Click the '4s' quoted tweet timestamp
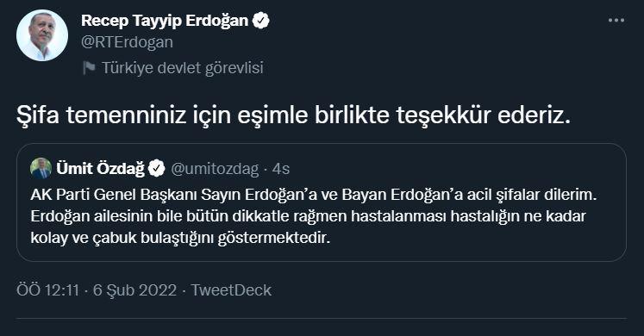 tap(281, 169)
